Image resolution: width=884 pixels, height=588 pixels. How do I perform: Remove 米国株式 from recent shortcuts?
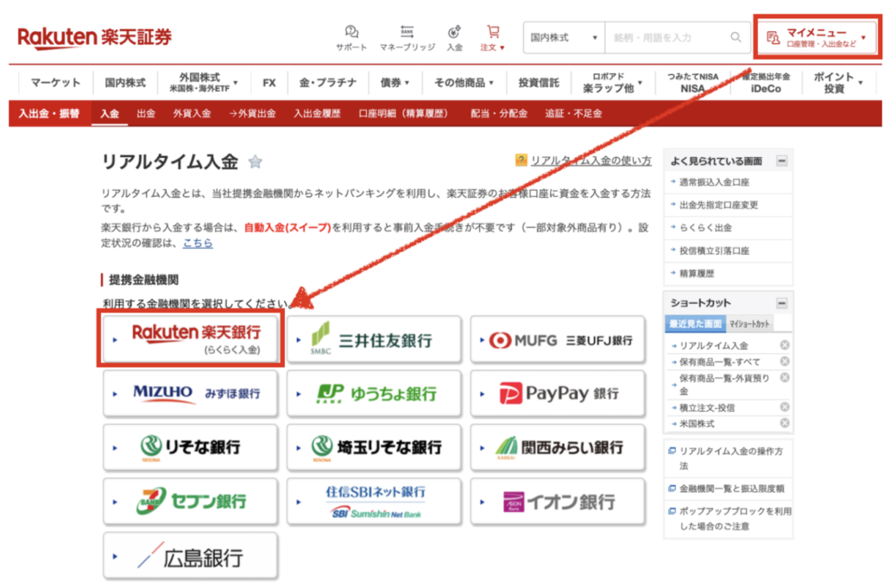point(784,423)
